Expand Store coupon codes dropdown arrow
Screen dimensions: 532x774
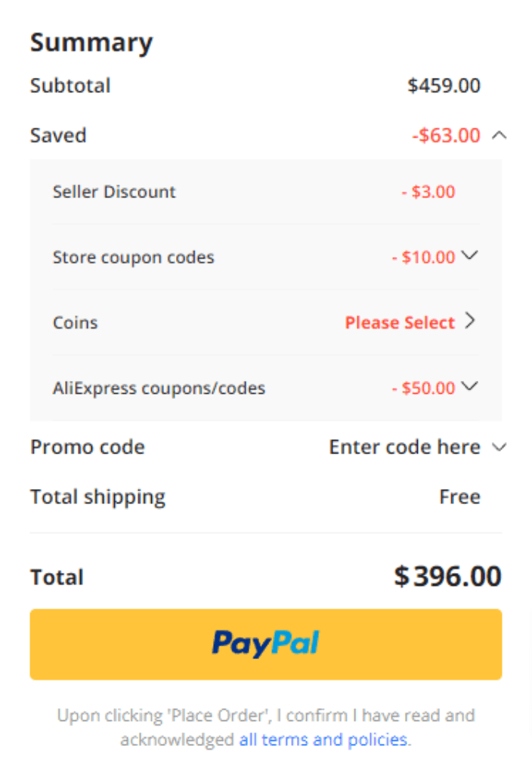[x=469, y=255]
